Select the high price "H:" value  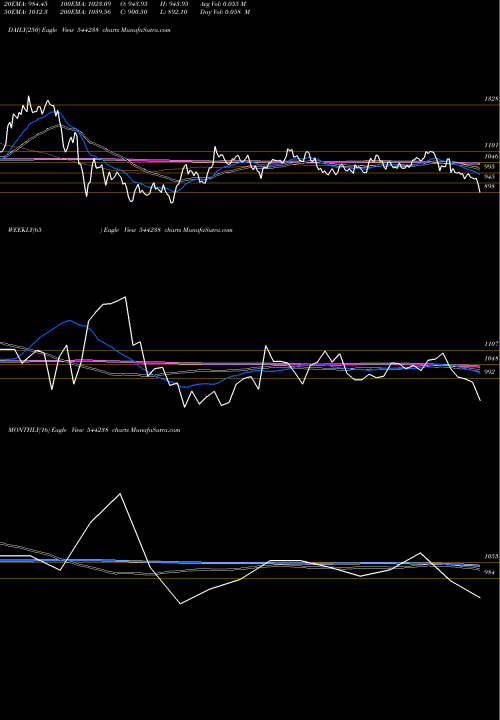174,4
